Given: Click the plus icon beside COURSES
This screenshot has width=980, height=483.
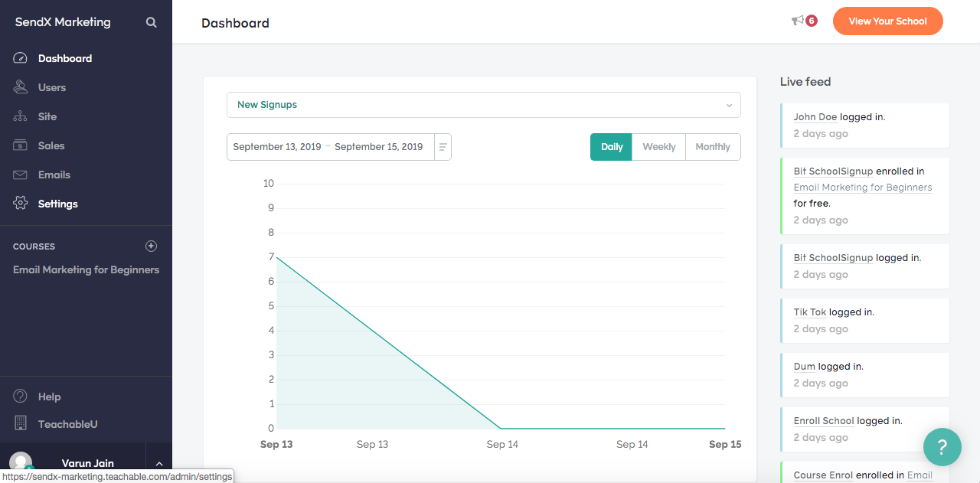Looking at the screenshot, I should click(x=151, y=246).
